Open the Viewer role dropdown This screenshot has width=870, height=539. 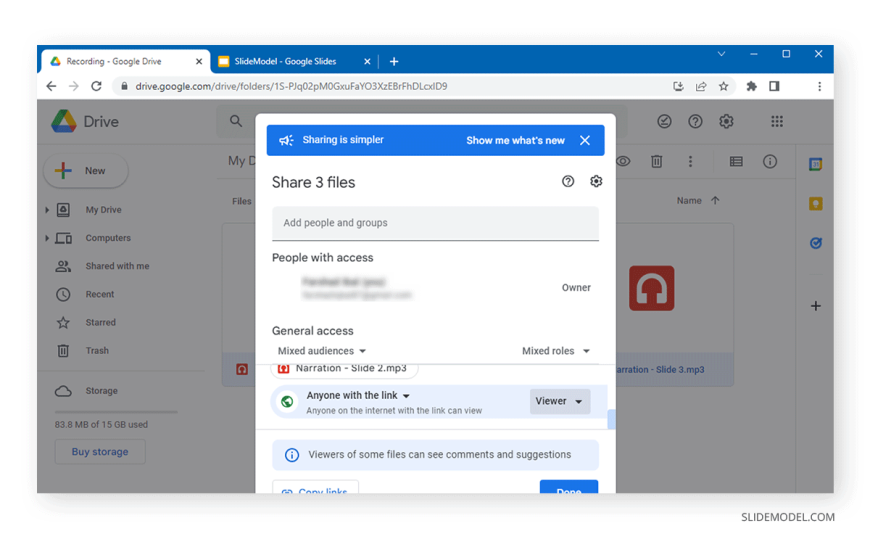[x=559, y=401]
